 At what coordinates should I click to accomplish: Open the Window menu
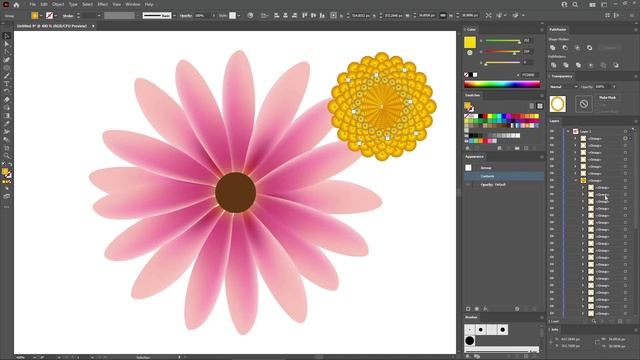coord(133,4)
